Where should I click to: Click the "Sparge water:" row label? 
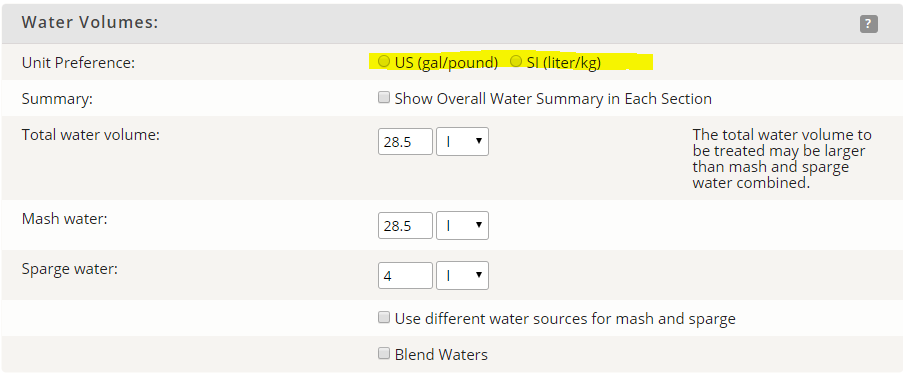(x=70, y=269)
